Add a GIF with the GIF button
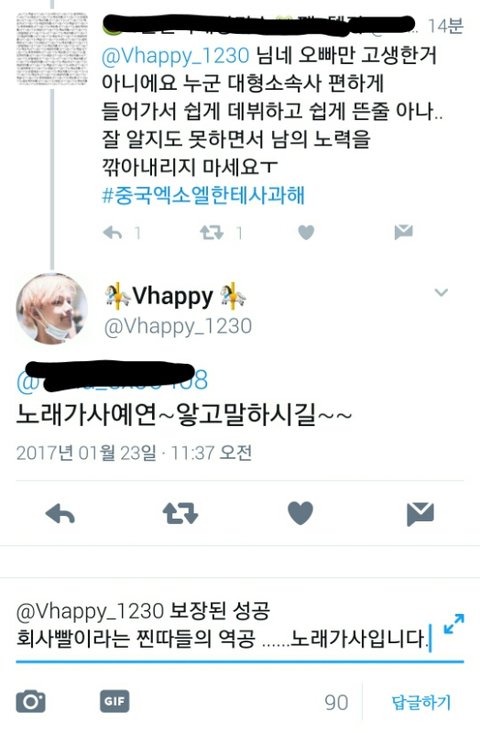480x733 pixels. (115, 701)
